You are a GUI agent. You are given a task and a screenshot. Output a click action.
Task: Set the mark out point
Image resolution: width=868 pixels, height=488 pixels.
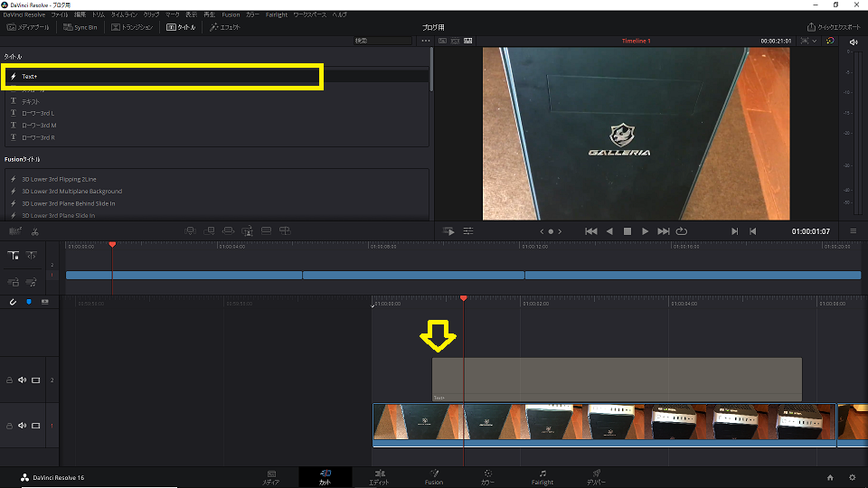pos(753,231)
